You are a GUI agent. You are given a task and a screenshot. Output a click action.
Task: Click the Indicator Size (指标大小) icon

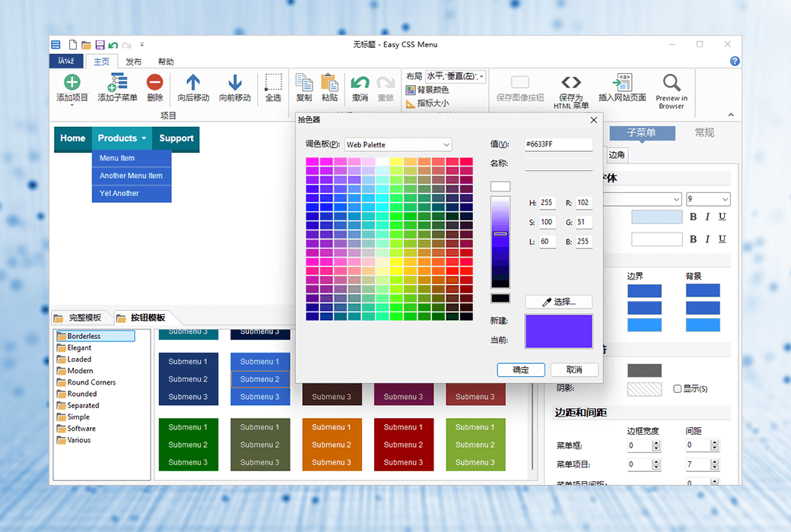click(x=410, y=104)
